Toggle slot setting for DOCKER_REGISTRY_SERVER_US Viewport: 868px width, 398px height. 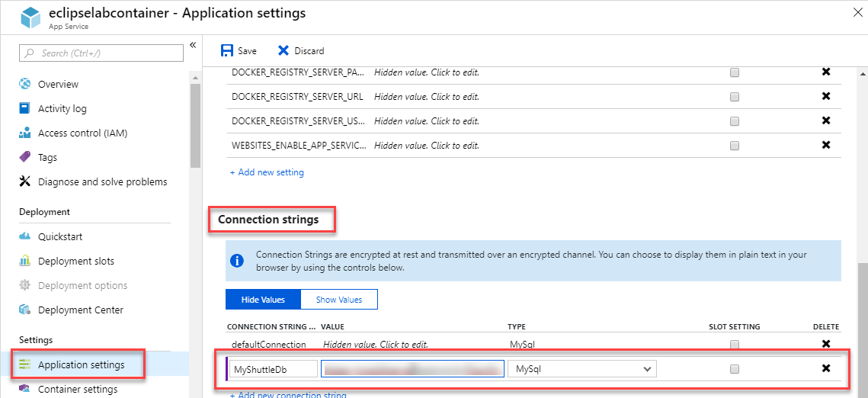(735, 121)
